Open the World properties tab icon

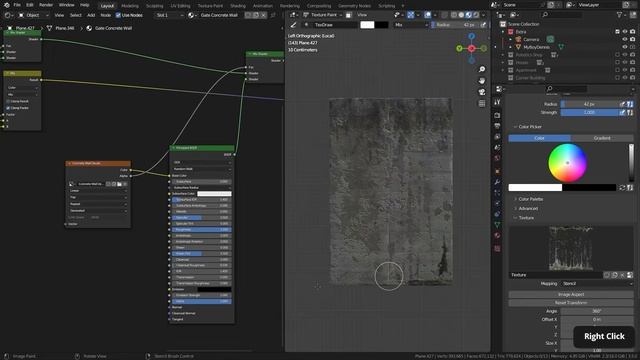tap(497, 158)
